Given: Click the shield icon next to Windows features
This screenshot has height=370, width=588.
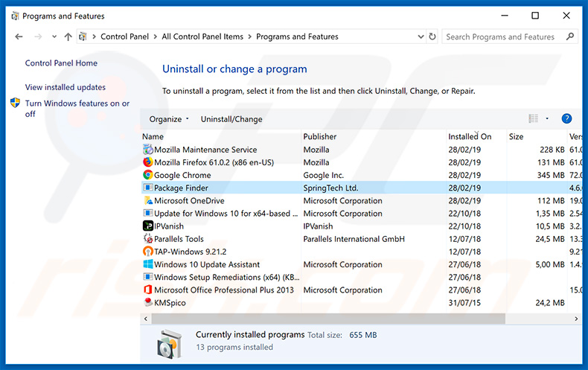Looking at the screenshot, I should pyautogui.click(x=15, y=103).
